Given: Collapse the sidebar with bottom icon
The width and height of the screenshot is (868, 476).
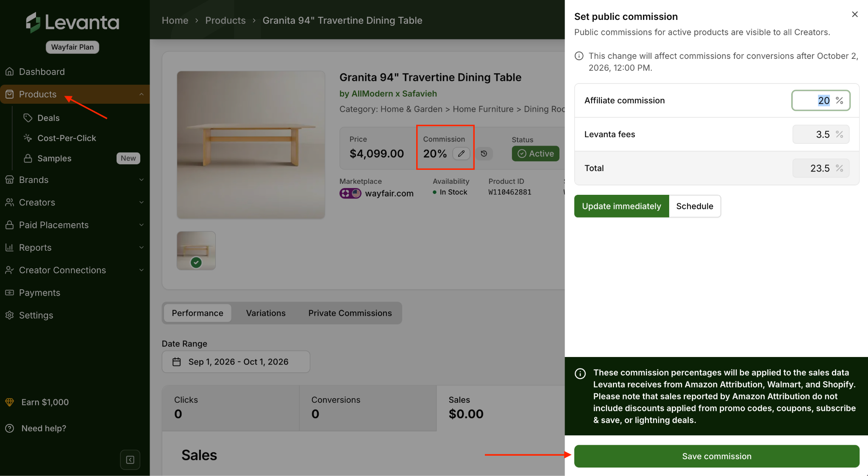Looking at the screenshot, I should coord(130,459).
